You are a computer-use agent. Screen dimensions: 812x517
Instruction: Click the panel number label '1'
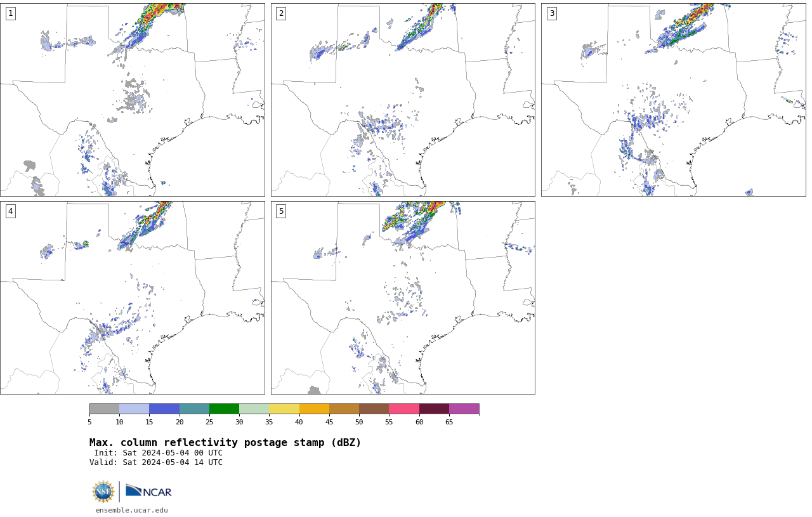[x=10, y=13]
